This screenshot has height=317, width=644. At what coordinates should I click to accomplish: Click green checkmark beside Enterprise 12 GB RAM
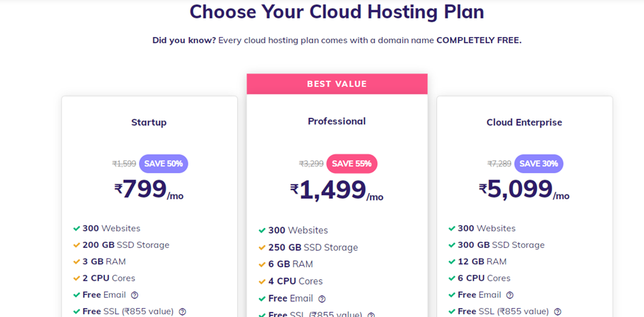click(451, 262)
